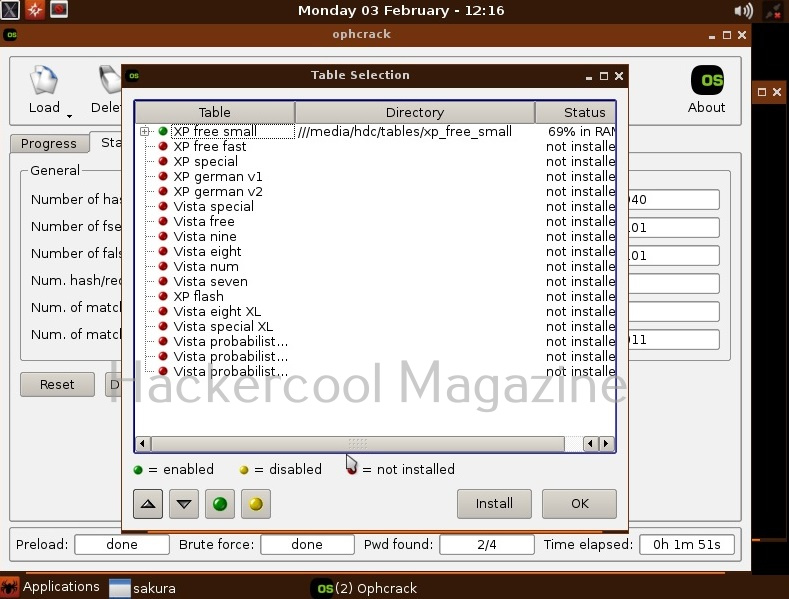
Task: Sort by the Directory column header
Action: 415,112
